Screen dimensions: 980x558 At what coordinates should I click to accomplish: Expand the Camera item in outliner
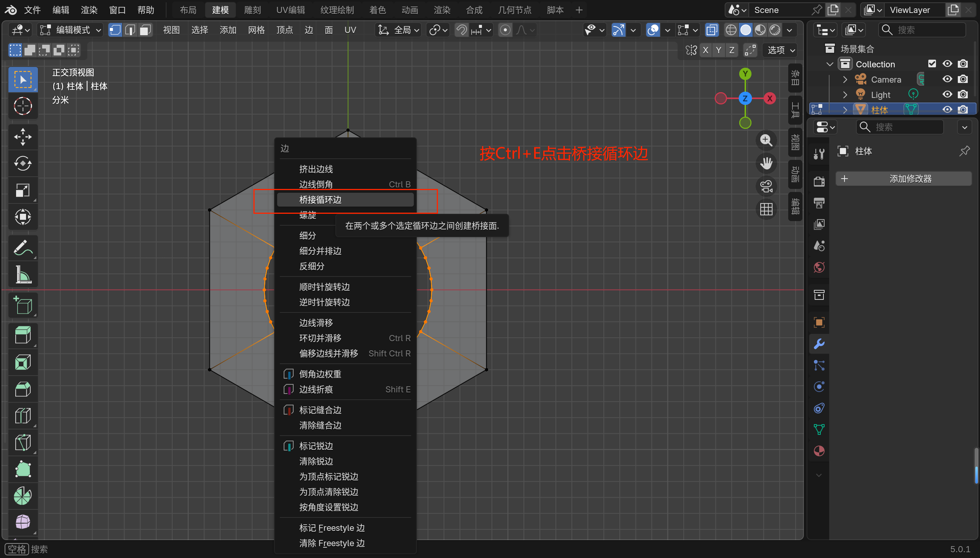[x=845, y=79]
